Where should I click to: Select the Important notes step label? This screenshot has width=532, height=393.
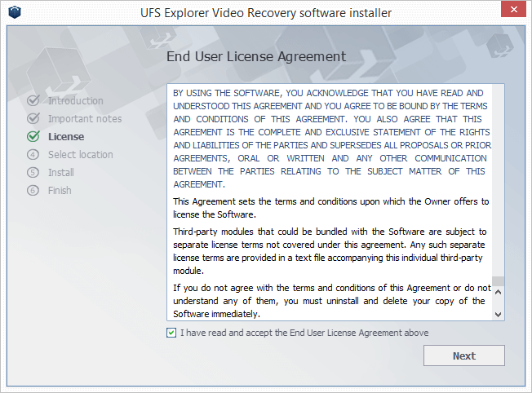85,119
